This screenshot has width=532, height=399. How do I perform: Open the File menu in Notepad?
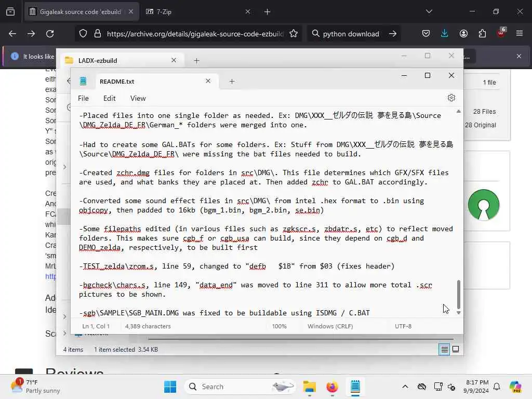[83, 98]
